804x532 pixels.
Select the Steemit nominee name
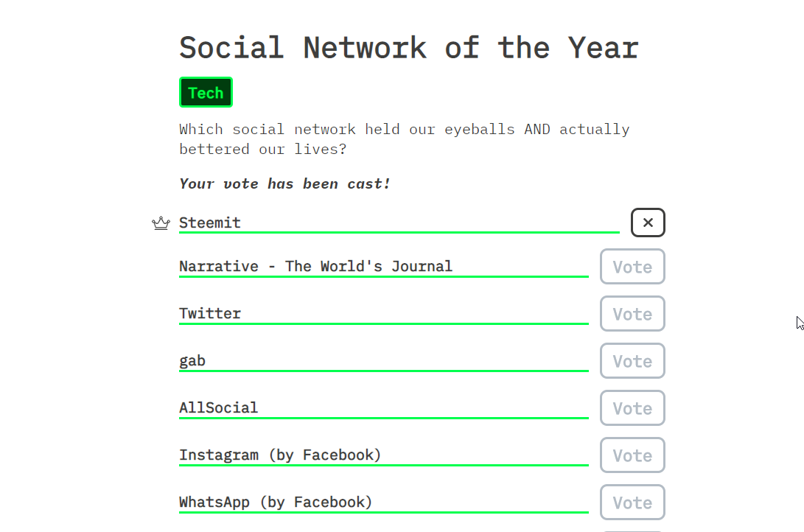210,223
